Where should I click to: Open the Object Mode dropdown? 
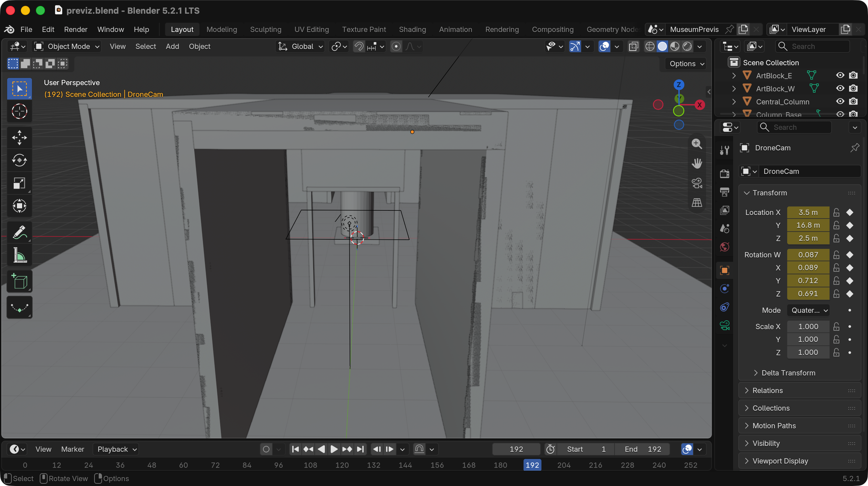click(67, 46)
